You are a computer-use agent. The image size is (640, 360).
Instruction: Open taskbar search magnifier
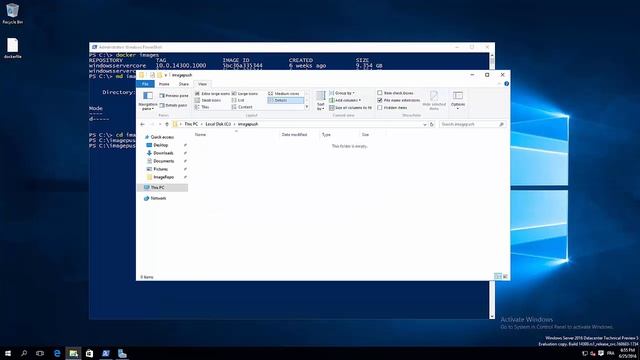tap(24, 353)
